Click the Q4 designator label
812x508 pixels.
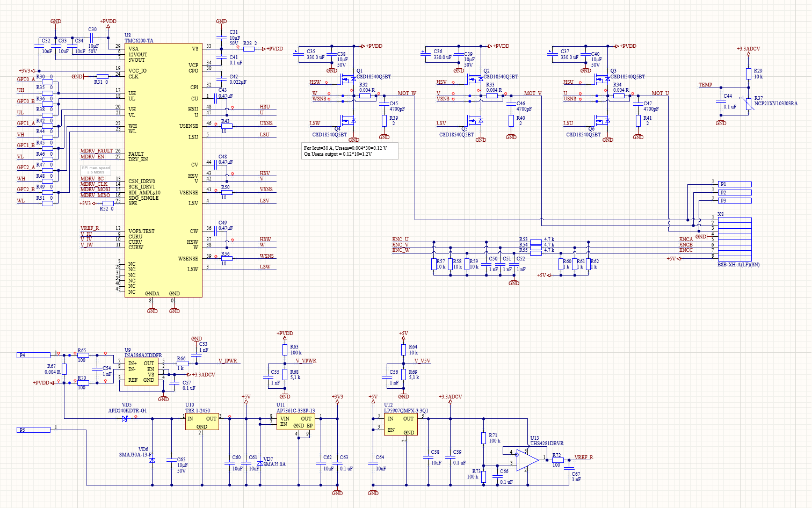tap(337, 129)
